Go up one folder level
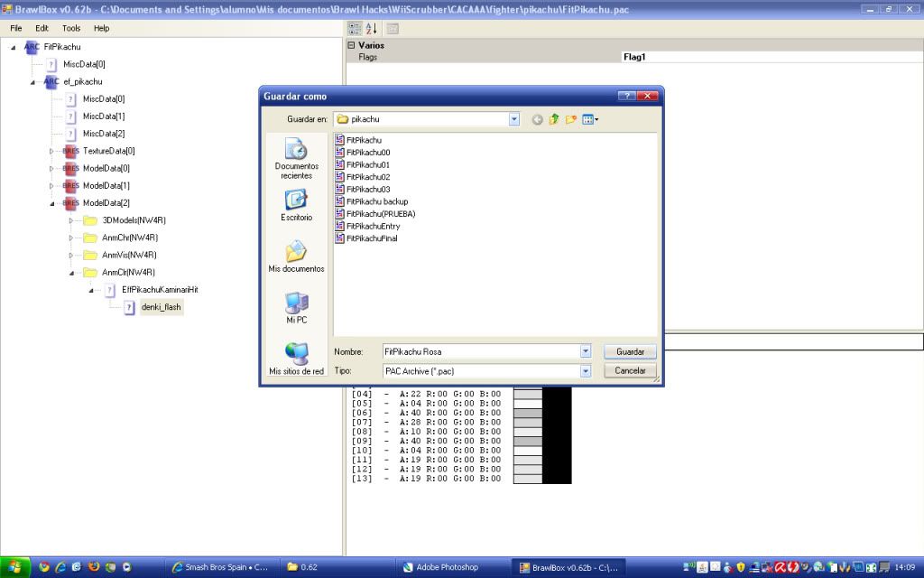 pos(554,119)
